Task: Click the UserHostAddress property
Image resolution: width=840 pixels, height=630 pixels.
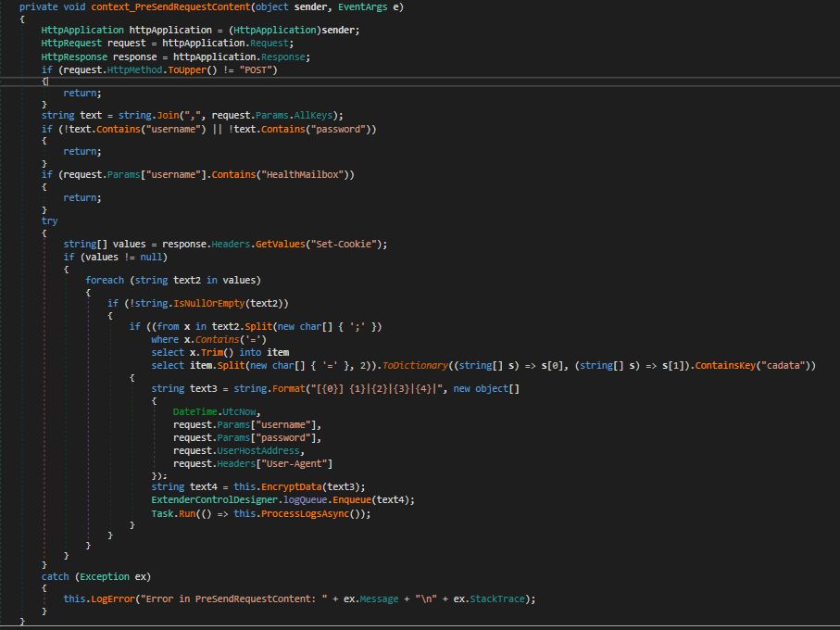Action: pyautogui.click(x=258, y=451)
